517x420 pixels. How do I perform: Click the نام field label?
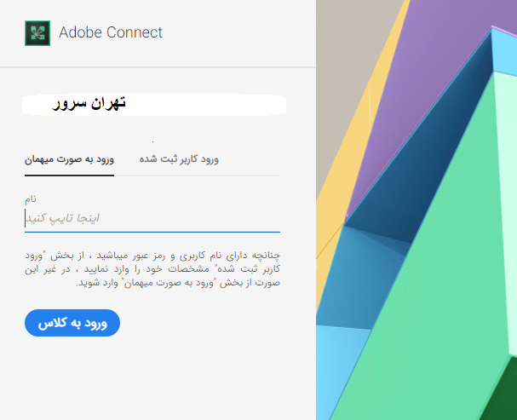point(31,198)
